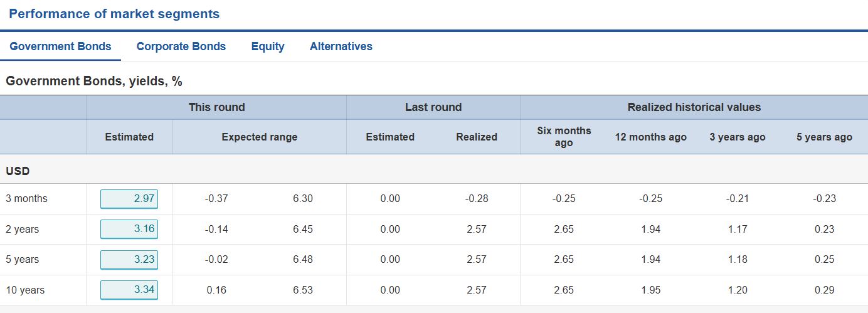
Task: Click the 3 months row label
Action: tap(26, 199)
